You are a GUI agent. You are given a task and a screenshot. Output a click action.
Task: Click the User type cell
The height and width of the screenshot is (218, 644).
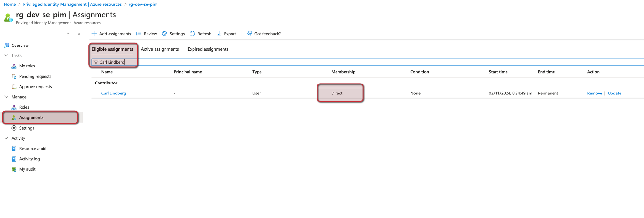click(257, 93)
